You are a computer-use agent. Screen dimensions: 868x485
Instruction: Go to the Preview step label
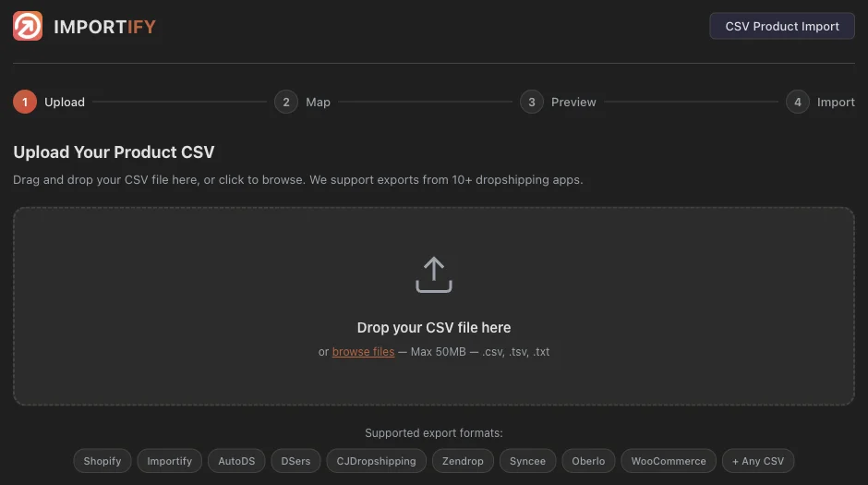pyautogui.click(x=573, y=102)
